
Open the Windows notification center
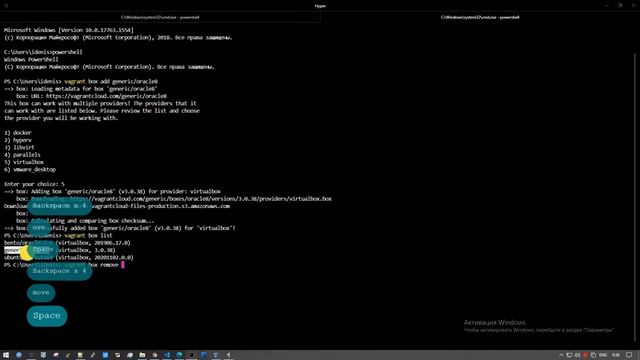(x=629, y=355)
